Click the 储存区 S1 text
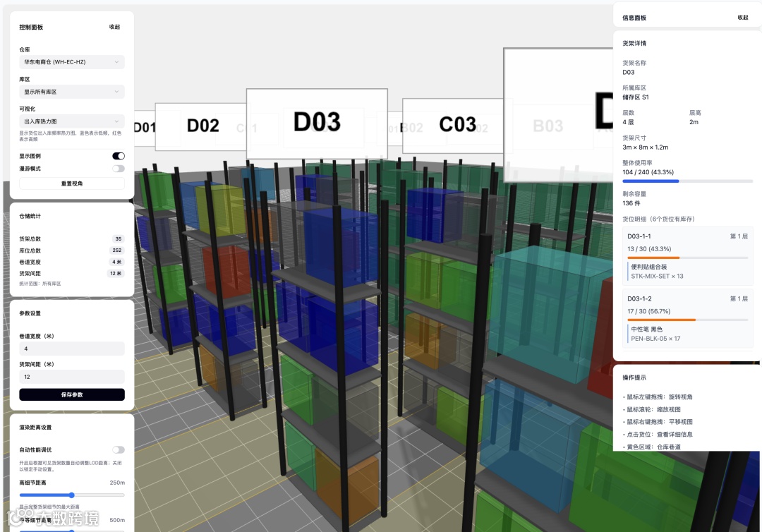The height and width of the screenshot is (532, 762). coord(636,97)
